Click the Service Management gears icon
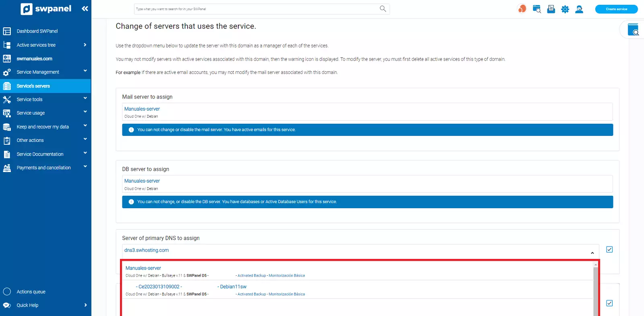Image resolution: width=644 pixels, height=316 pixels. click(x=7, y=72)
